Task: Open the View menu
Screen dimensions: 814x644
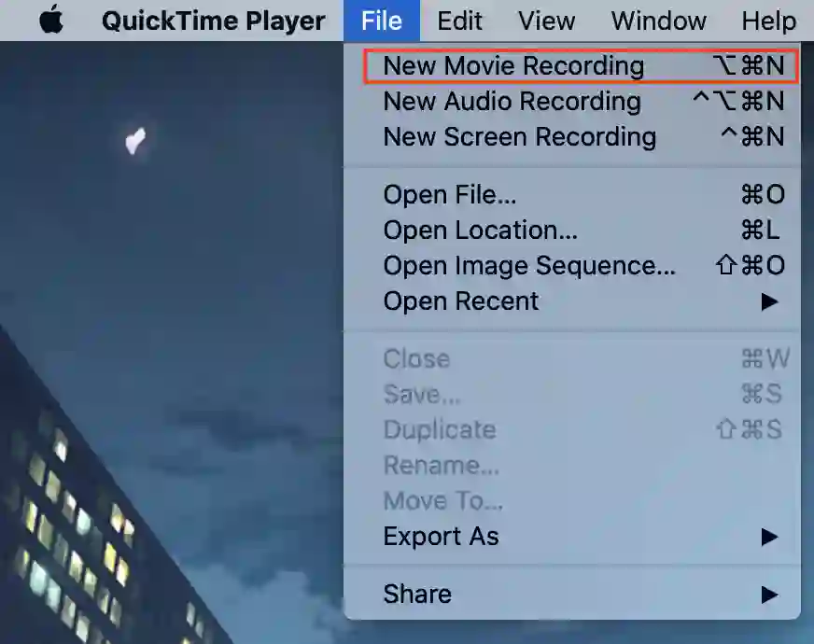Action: (x=546, y=21)
